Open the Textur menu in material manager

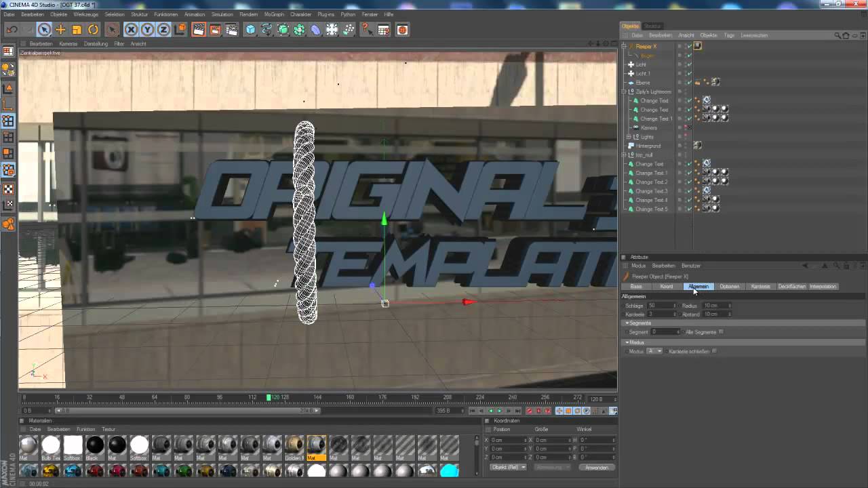click(x=108, y=429)
